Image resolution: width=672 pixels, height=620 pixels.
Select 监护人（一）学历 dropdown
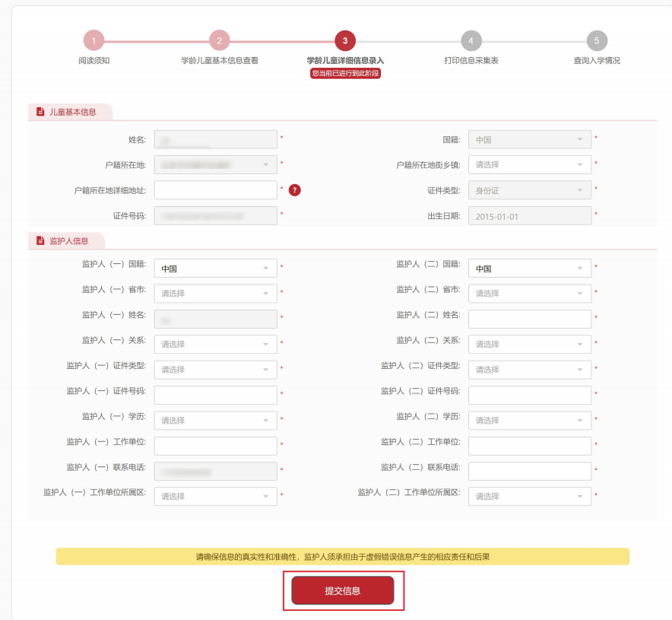point(215,421)
